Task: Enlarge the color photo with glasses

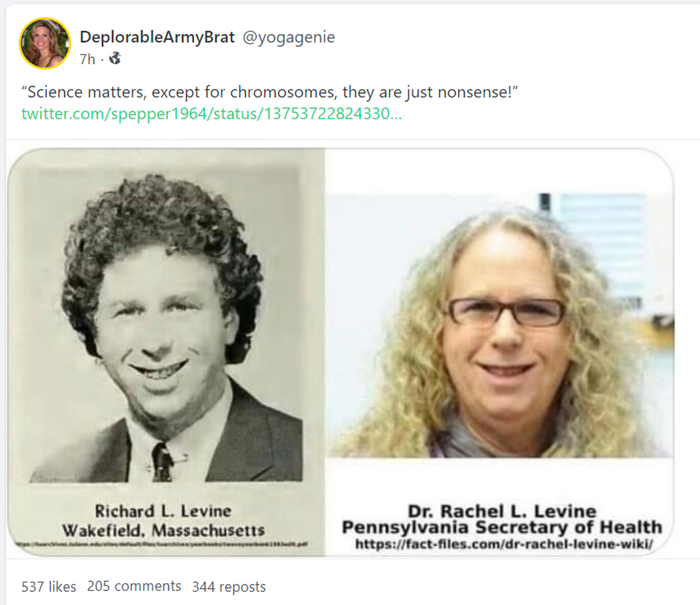Action: pos(500,325)
